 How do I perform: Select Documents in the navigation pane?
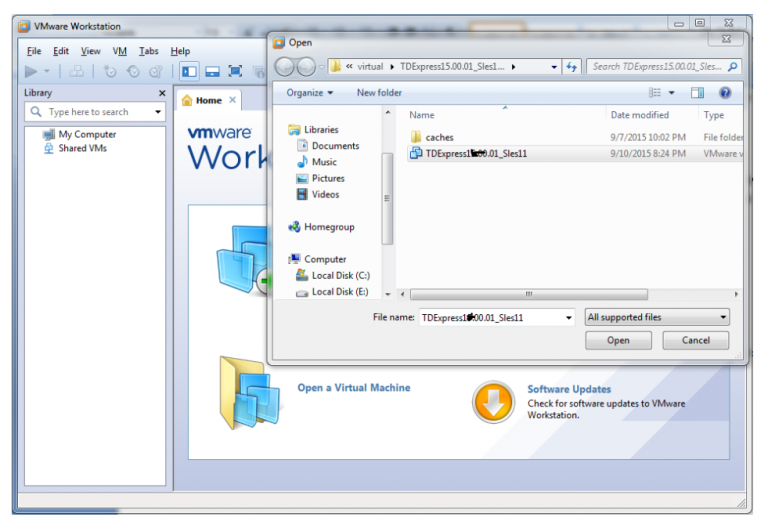[x=328, y=145]
